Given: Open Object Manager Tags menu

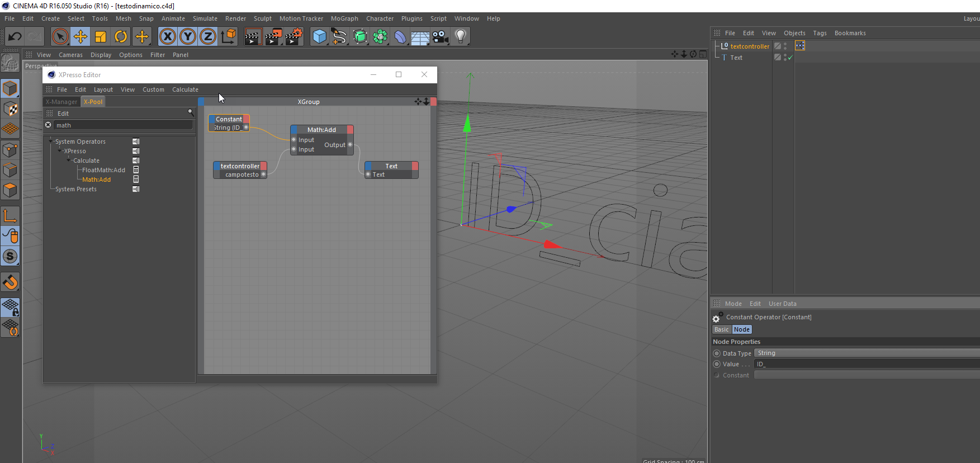Looking at the screenshot, I should (820, 33).
